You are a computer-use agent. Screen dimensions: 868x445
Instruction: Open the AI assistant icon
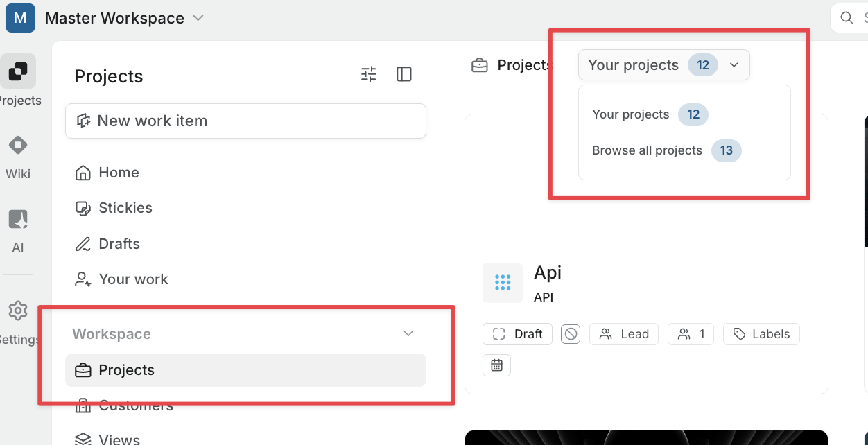(x=18, y=219)
